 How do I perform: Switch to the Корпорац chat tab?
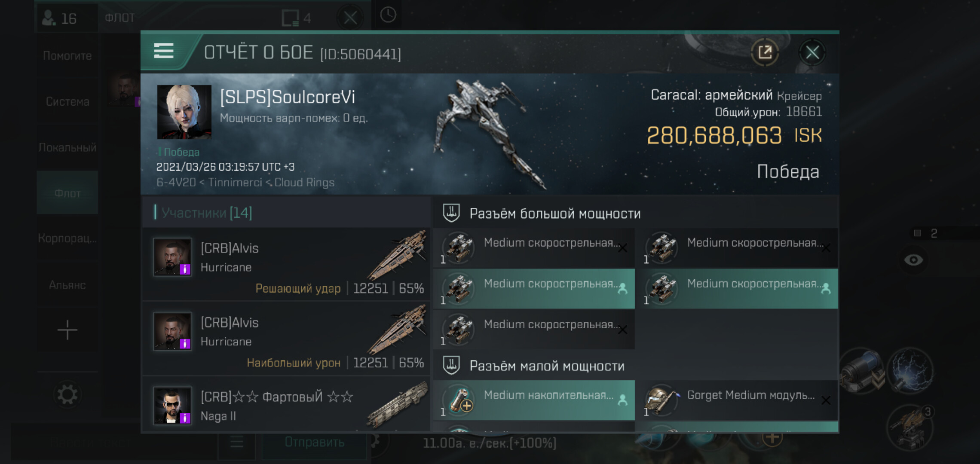click(x=67, y=238)
